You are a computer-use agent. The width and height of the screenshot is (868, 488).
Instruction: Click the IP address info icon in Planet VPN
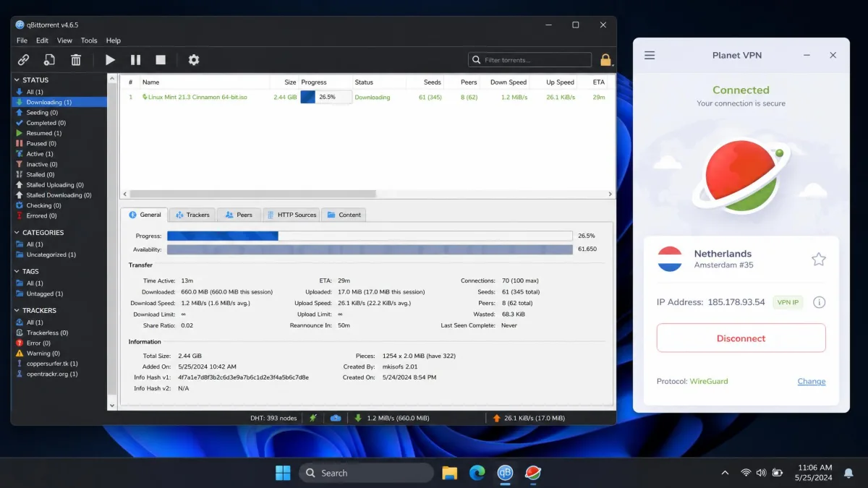click(819, 302)
